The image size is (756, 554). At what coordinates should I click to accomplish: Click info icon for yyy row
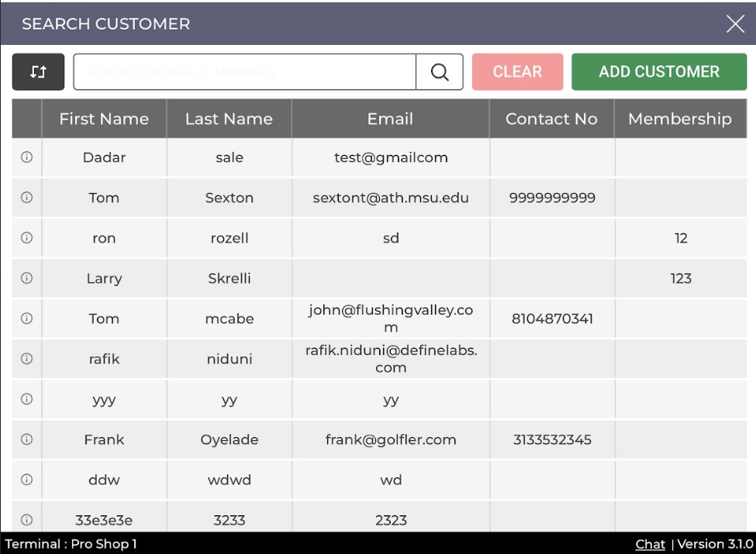click(x=26, y=399)
